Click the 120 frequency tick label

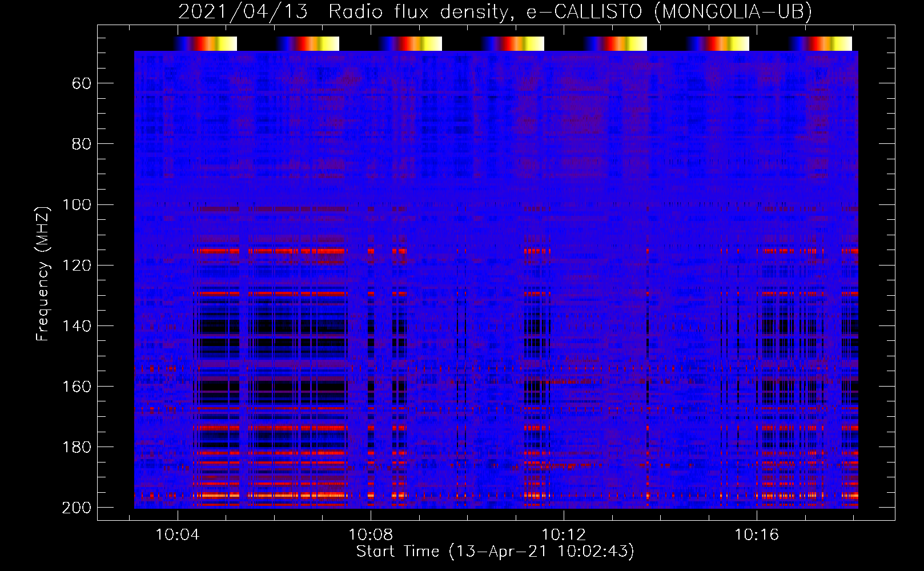coord(77,265)
